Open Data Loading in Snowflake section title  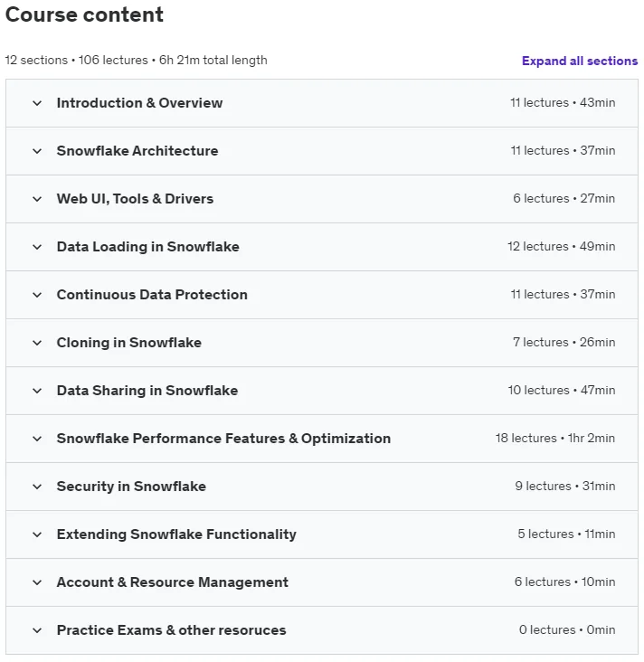click(147, 247)
